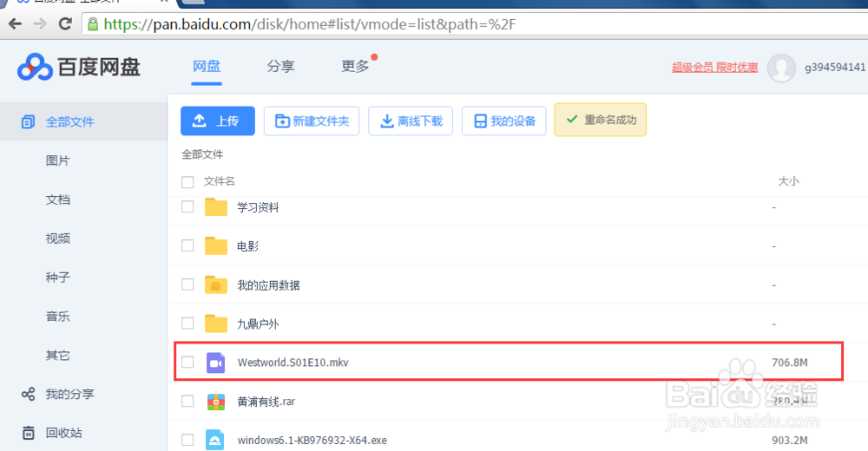Click the exe icon for windows6.1-KB976932-X64.exe
Viewport: 868px width, 451px height.
point(215,440)
